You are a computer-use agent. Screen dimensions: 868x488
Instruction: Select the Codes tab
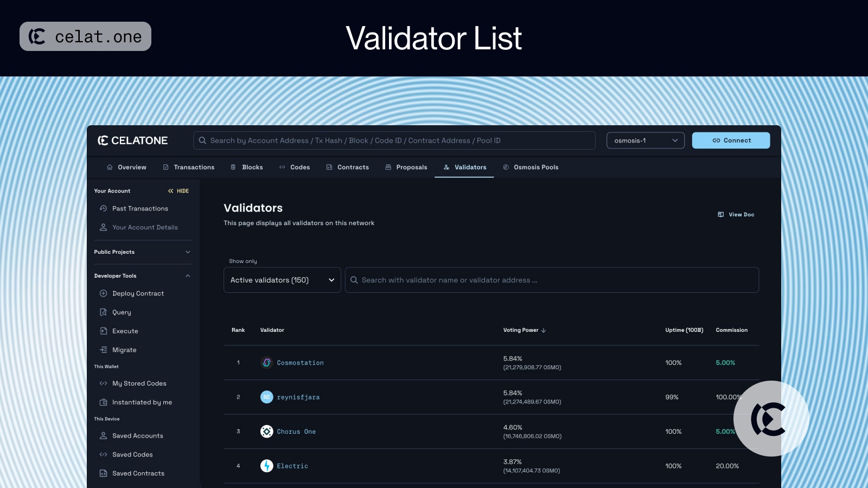[295, 167]
